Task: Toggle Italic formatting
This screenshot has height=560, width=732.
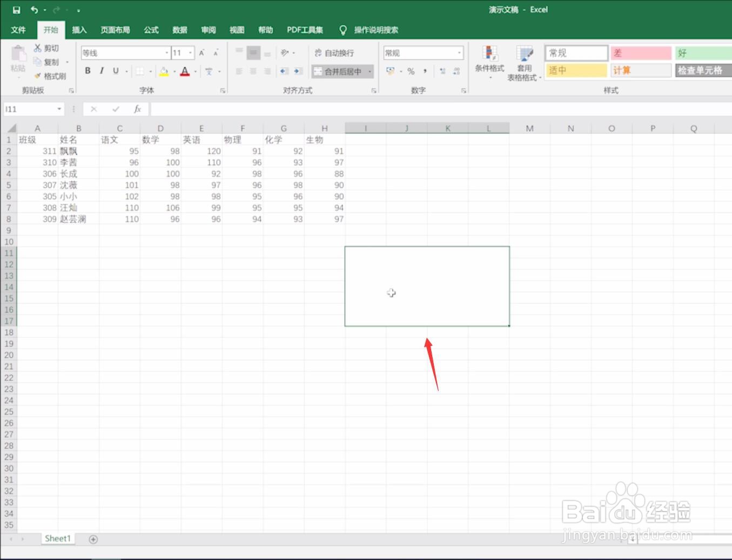Action: (x=102, y=71)
